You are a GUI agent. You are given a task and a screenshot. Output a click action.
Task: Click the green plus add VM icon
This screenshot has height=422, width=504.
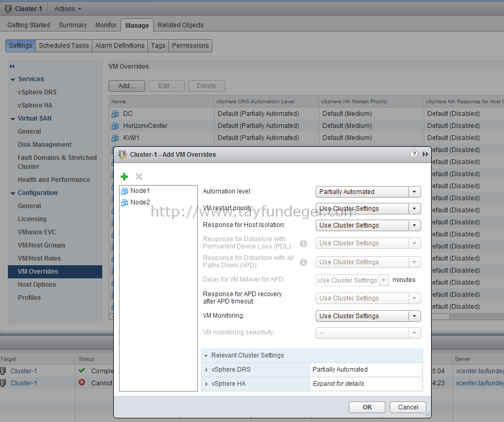[x=124, y=177]
